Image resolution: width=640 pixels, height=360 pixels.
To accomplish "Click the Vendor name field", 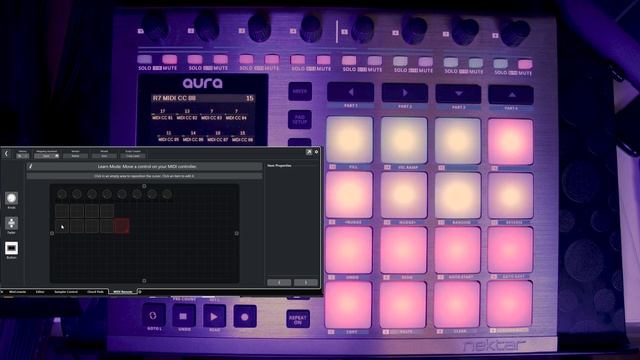I will coord(76,156).
